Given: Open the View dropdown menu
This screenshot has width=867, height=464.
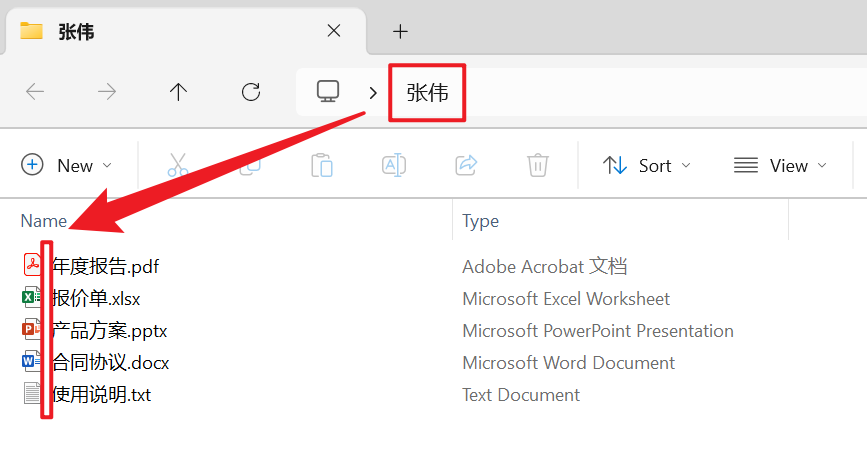Looking at the screenshot, I should tap(780, 165).
